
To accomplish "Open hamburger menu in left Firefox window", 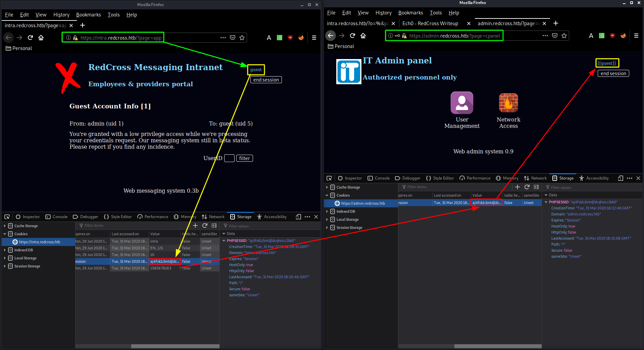I will 314,38.
